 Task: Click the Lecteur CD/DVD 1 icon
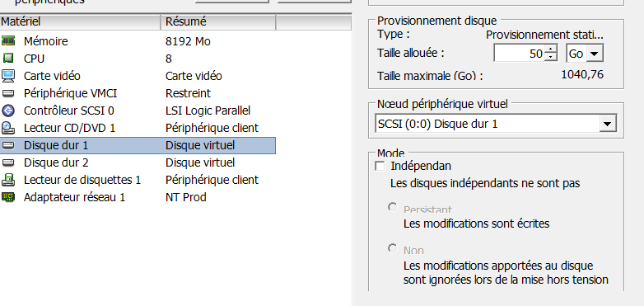tap(8, 128)
